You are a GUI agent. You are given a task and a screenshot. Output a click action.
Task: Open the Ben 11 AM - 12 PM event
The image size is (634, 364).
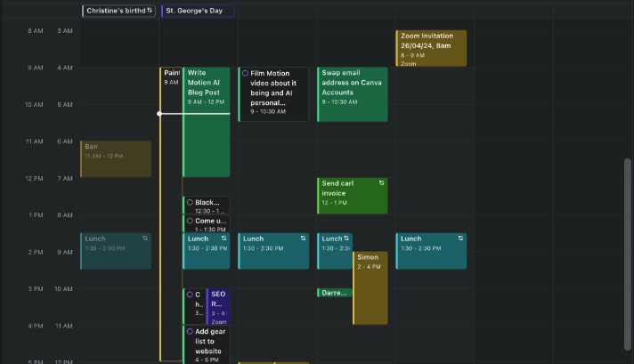[x=116, y=158]
